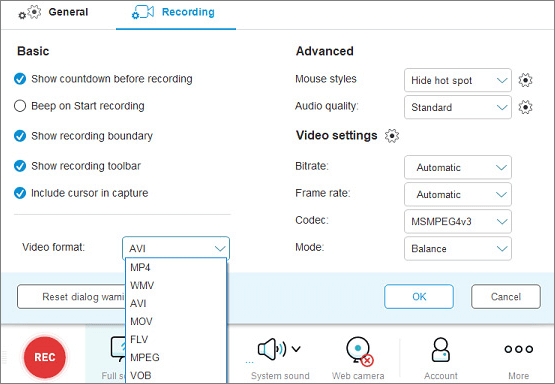Click the Full screen monitor icon

pos(118,349)
